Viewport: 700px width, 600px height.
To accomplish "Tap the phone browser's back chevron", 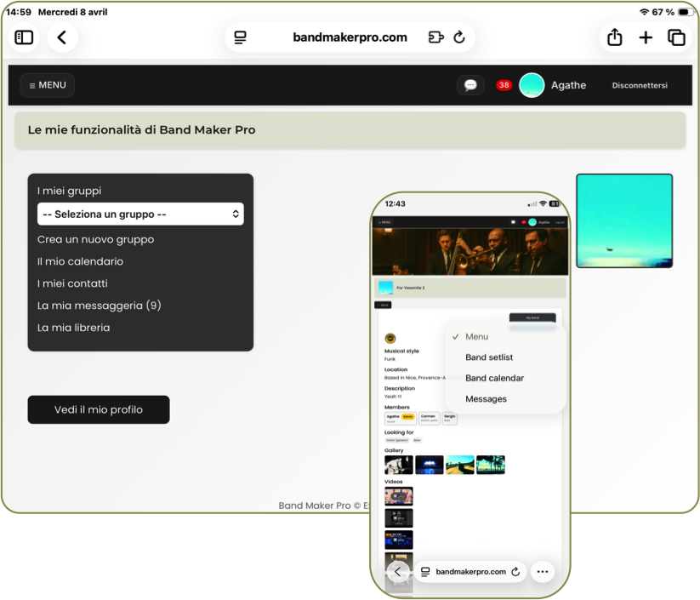I will [x=398, y=571].
